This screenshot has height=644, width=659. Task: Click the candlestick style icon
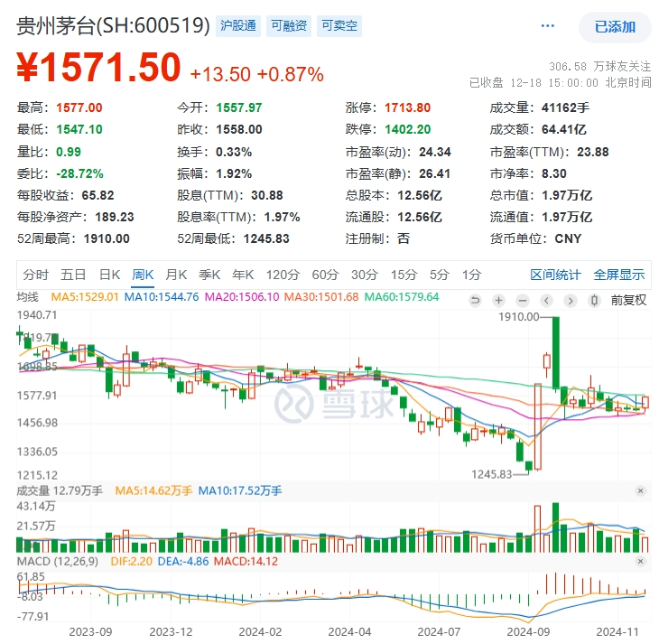594,301
